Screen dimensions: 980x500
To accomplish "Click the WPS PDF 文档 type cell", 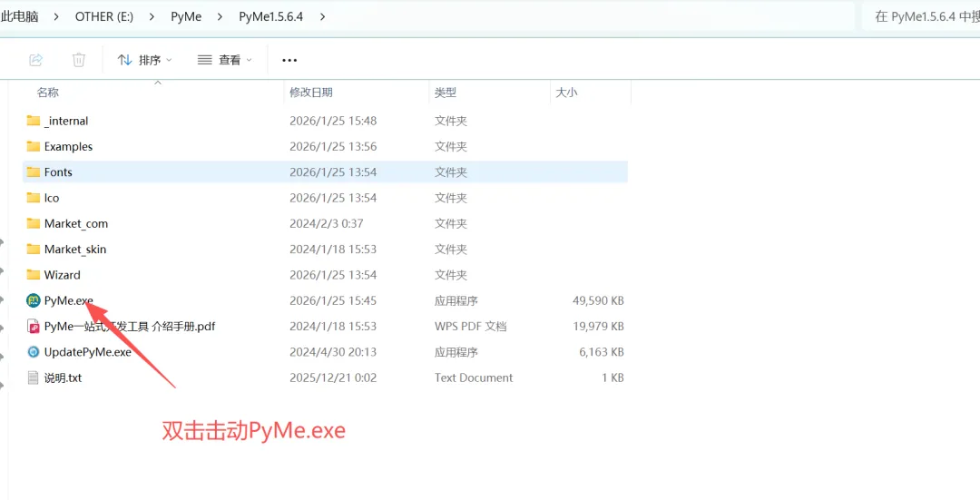I will coord(471,327).
